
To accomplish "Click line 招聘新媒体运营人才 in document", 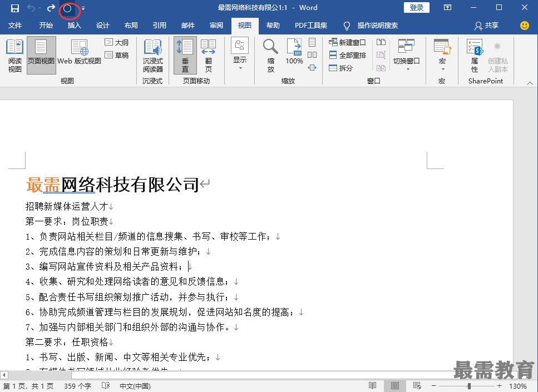I will (67, 206).
